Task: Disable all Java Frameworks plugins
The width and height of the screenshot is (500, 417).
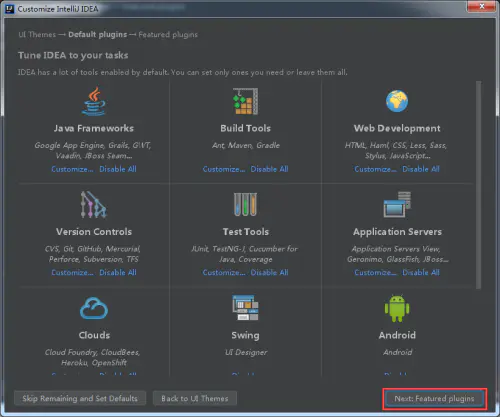Action: coord(118,169)
